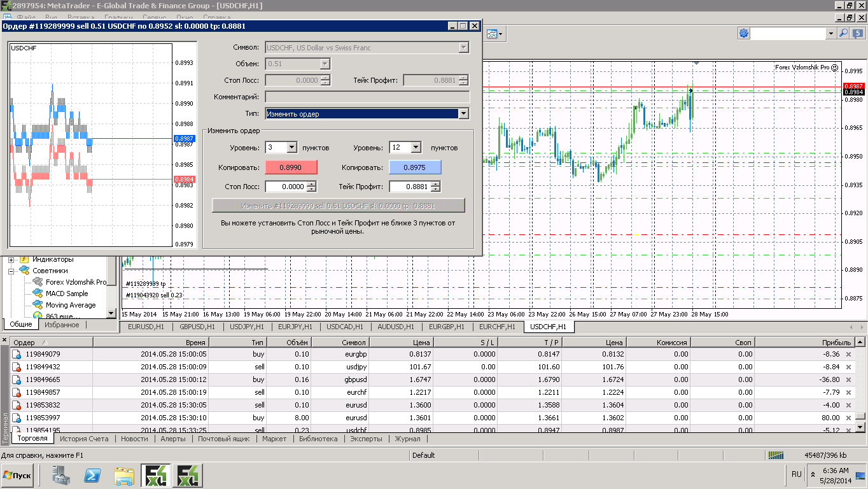Switch to EURCHF,H1 chart tab
The height and width of the screenshot is (489, 868).
(x=498, y=327)
